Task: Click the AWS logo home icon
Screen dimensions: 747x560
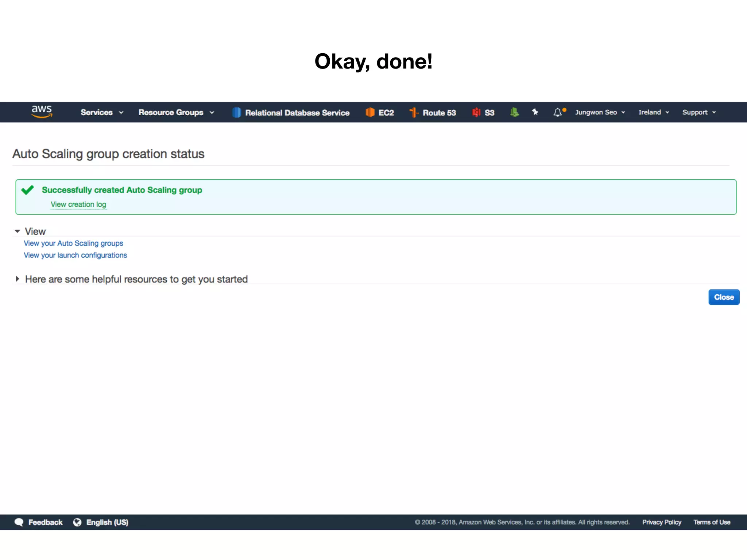Action: [42, 112]
